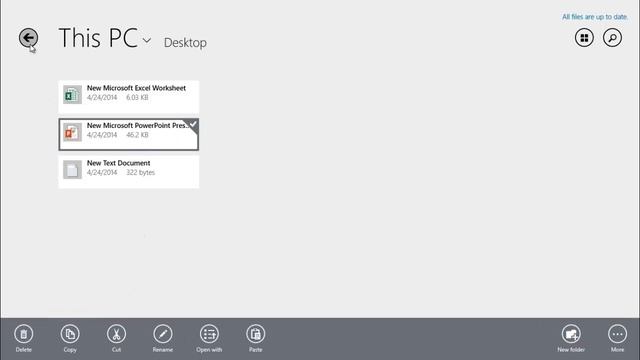
Task: Expand the This PC location dropdown chevron
Action: coord(147,40)
